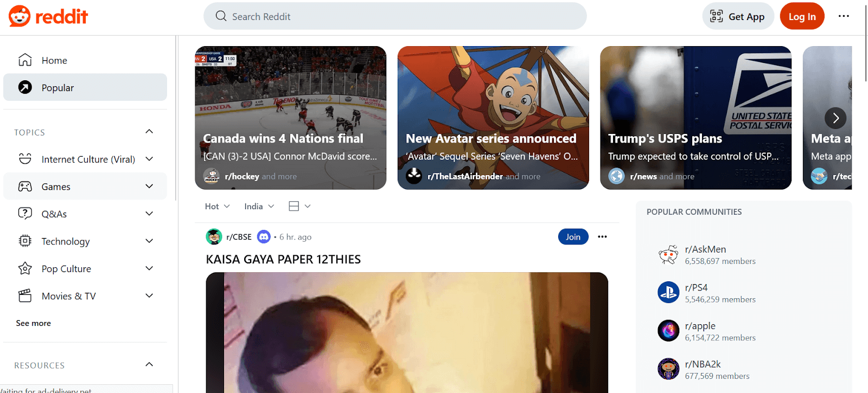Image resolution: width=868 pixels, height=393 pixels.
Task: Show next trending carousel cards
Action: point(835,118)
